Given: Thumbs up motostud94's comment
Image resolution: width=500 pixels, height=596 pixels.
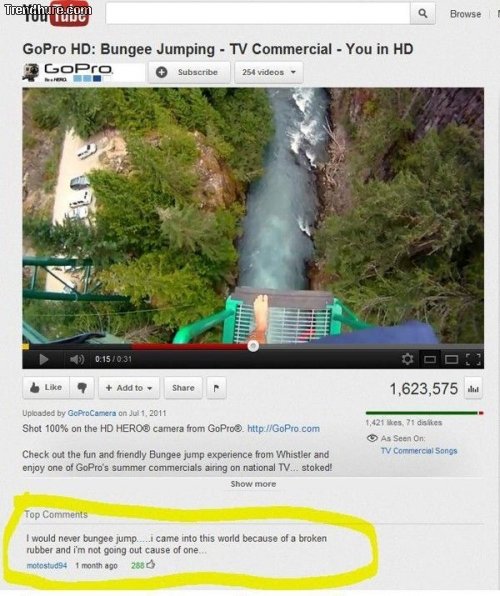Looking at the screenshot, I should click(x=151, y=564).
